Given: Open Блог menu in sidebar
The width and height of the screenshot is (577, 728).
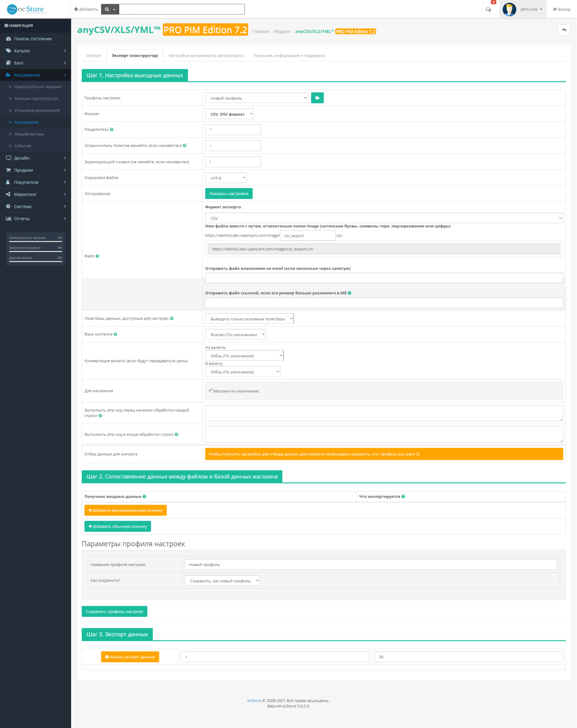Looking at the screenshot, I should coord(36,63).
